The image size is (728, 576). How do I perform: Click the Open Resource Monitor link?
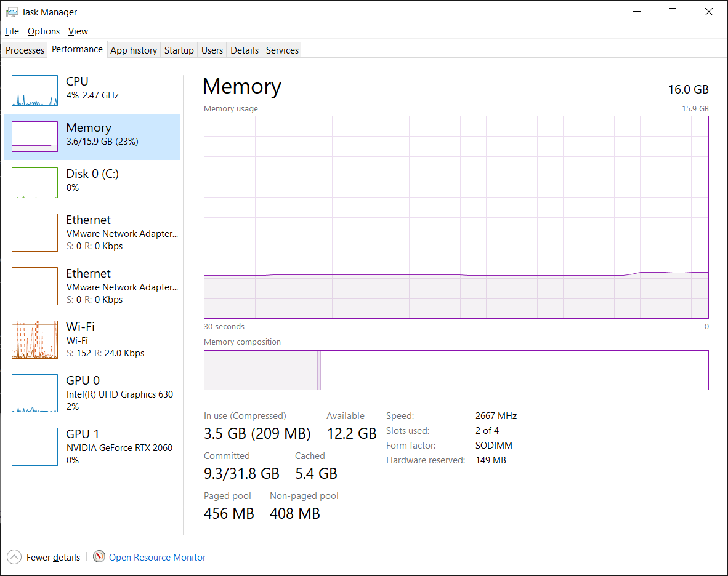point(157,557)
